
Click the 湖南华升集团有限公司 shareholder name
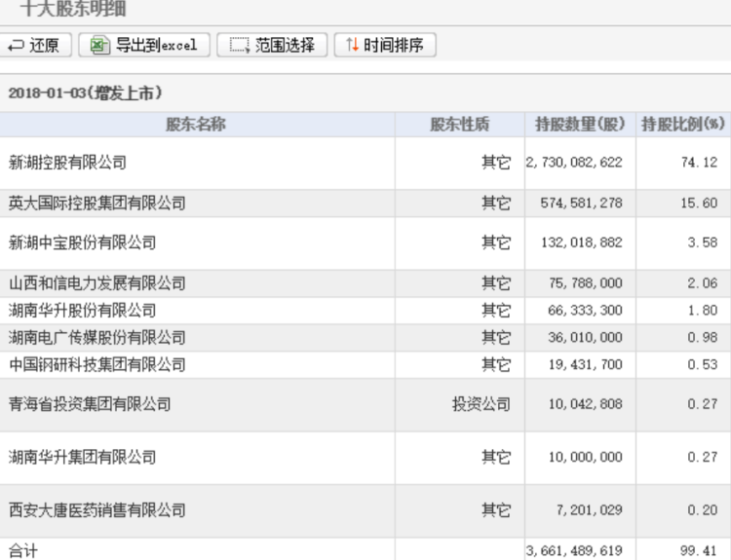coord(82,458)
